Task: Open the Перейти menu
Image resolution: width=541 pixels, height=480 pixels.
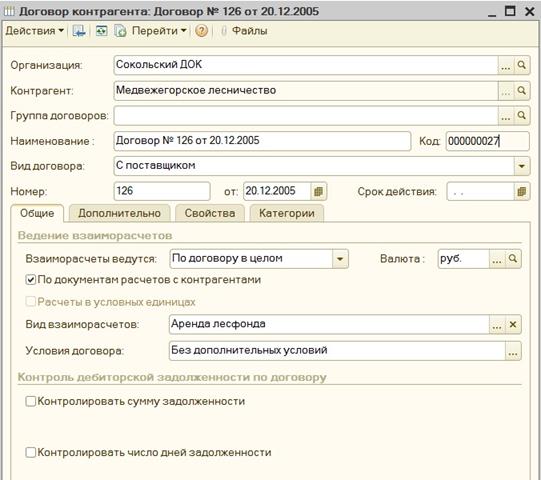Action: coord(159,31)
